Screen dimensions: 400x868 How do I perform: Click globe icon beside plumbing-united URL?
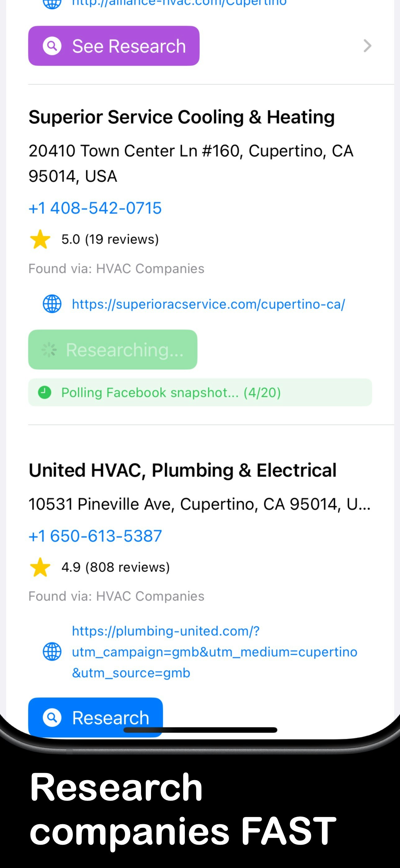pyautogui.click(x=52, y=651)
